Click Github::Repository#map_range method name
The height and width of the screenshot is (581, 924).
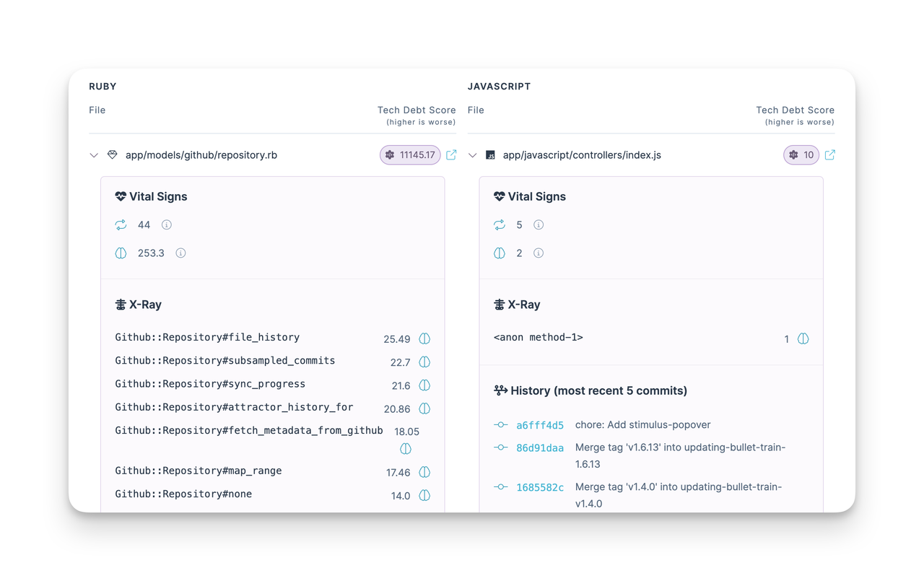point(199,471)
